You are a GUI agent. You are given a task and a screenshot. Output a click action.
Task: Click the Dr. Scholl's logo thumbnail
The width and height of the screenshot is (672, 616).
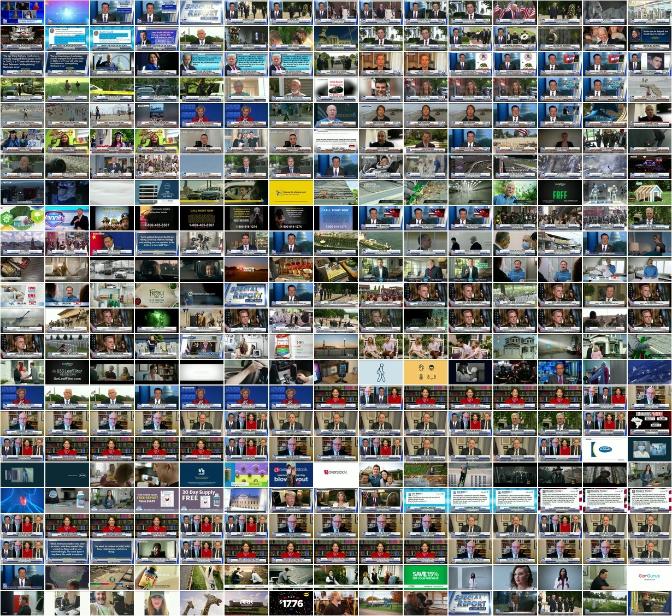click(x=604, y=449)
